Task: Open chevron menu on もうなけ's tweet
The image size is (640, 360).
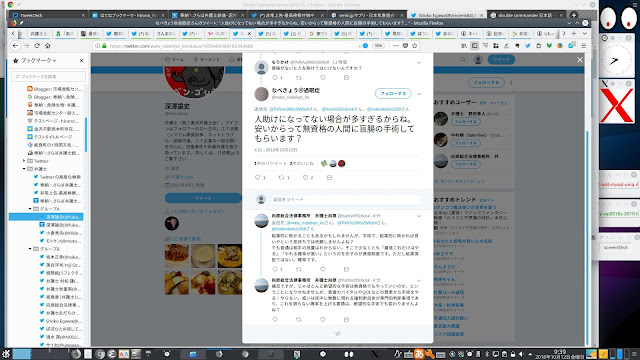Action: tap(419, 63)
